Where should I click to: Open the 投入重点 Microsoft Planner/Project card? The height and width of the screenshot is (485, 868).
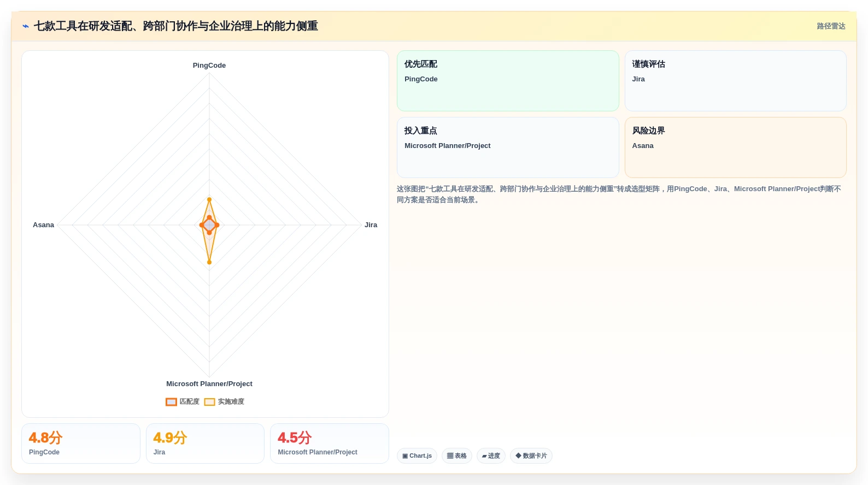coord(508,147)
